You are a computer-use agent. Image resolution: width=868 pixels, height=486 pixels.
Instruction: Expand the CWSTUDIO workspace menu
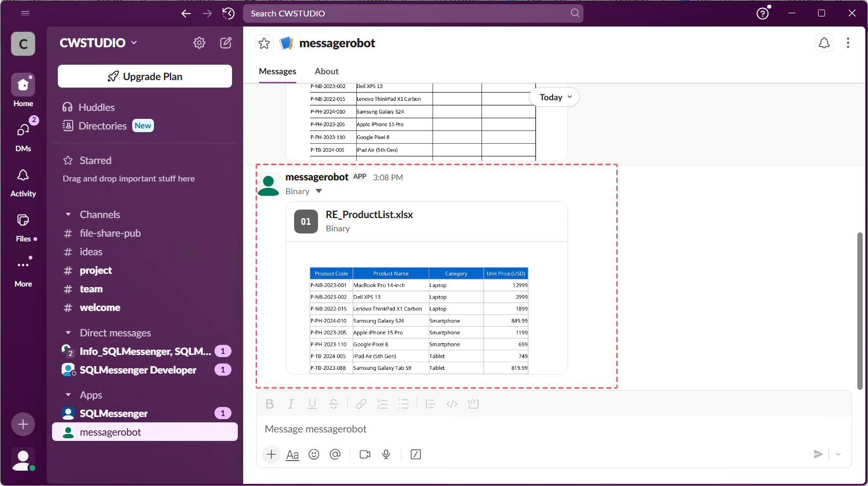98,43
